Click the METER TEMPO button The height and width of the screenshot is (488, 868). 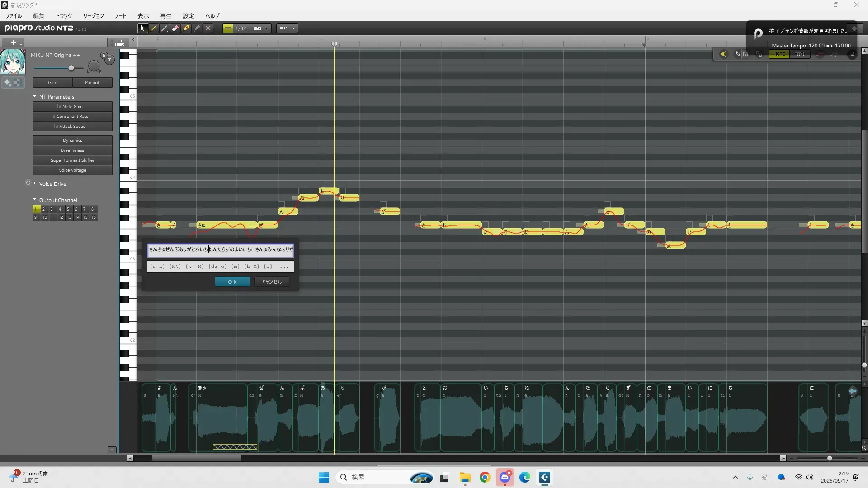tap(119, 42)
